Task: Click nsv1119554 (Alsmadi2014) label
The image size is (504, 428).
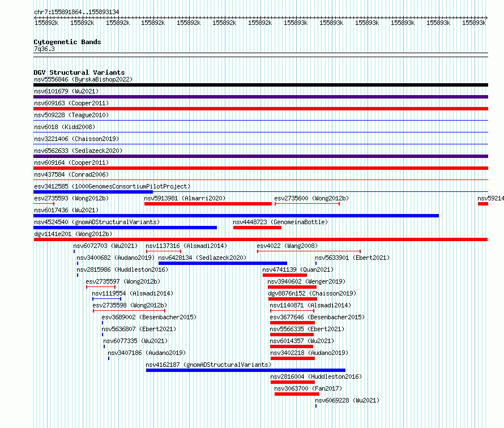Action: coord(133,293)
